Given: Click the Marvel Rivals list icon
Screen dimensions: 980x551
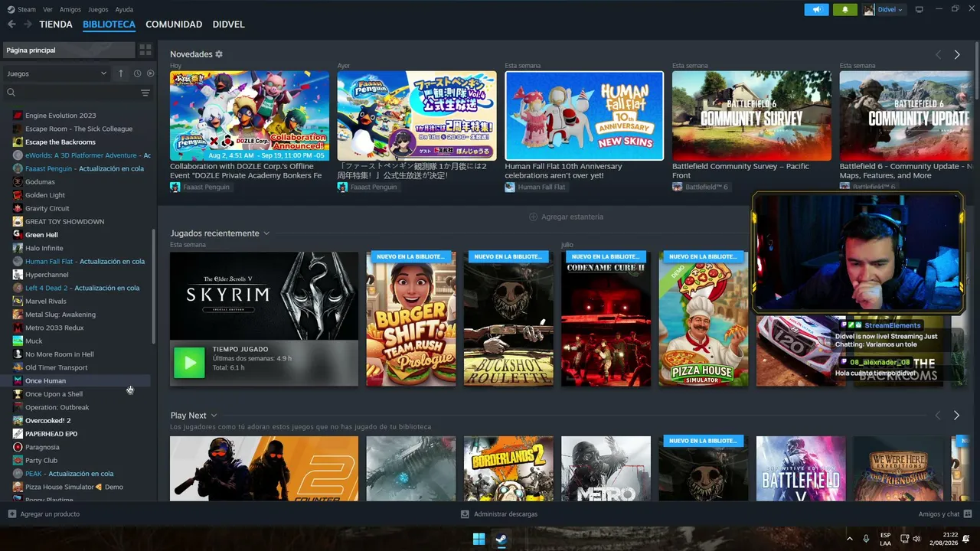Looking at the screenshot, I should [x=18, y=302].
